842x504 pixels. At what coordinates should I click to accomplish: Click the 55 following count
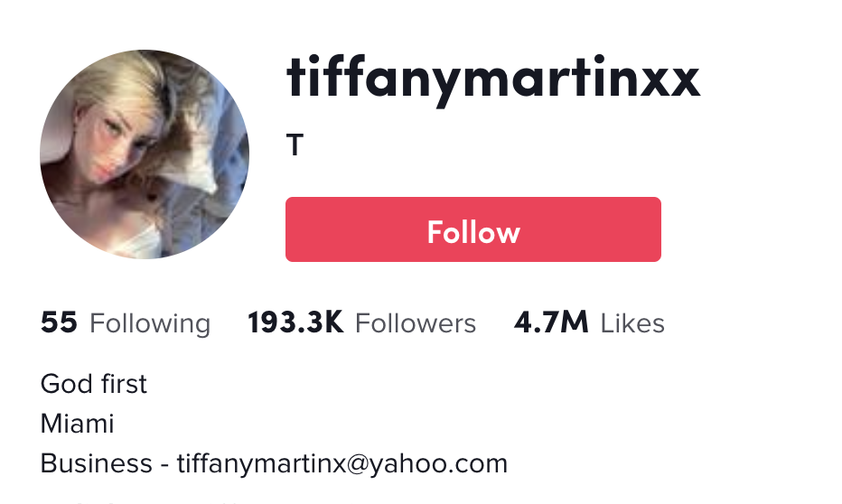pos(59,322)
